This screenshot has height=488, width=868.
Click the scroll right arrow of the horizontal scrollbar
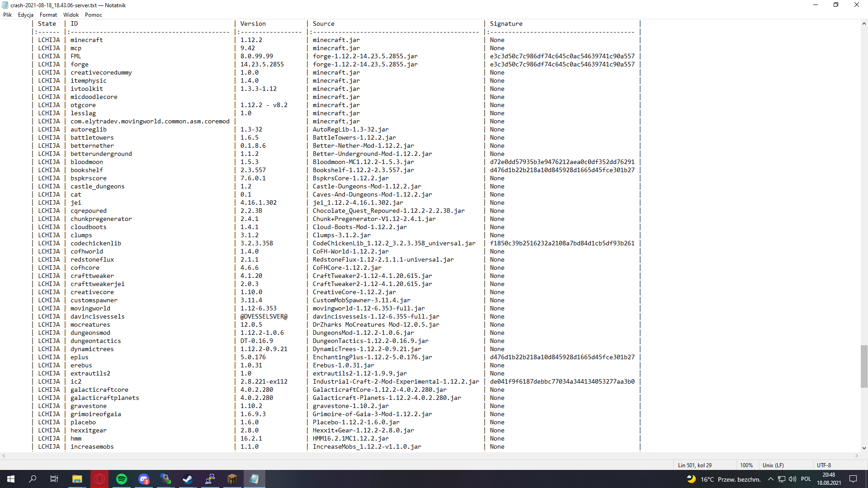[857, 456]
